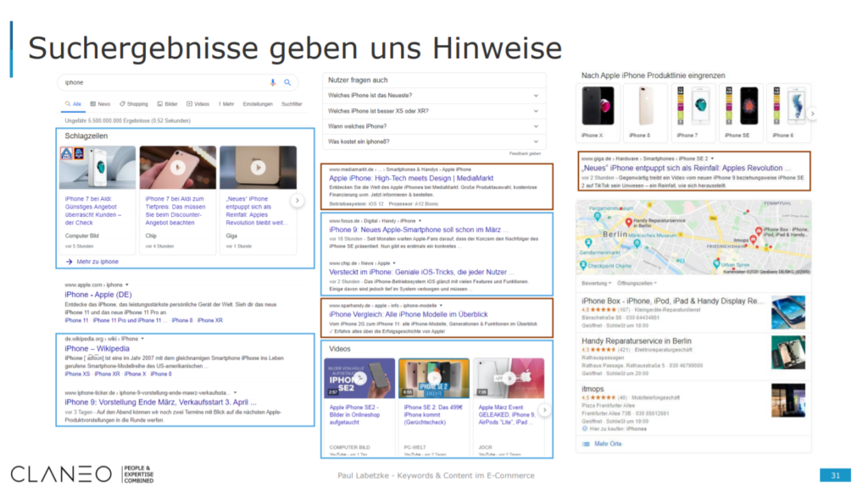Click the Feedback geben link
The width and height of the screenshot is (868, 487).
pyautogui.click(x=525, y=153)
